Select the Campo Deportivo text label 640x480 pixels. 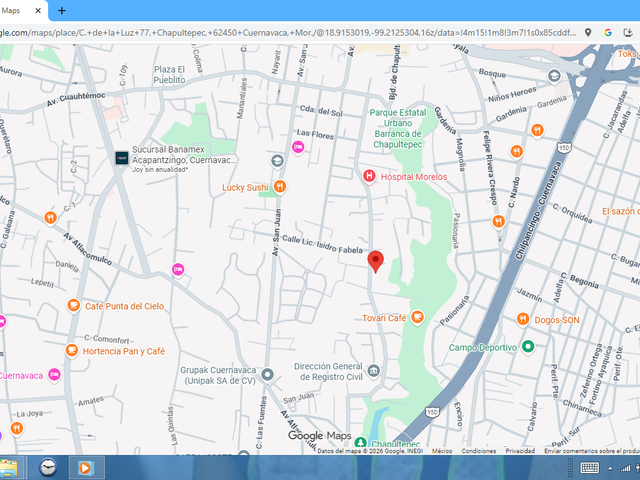tap(483, 347)
